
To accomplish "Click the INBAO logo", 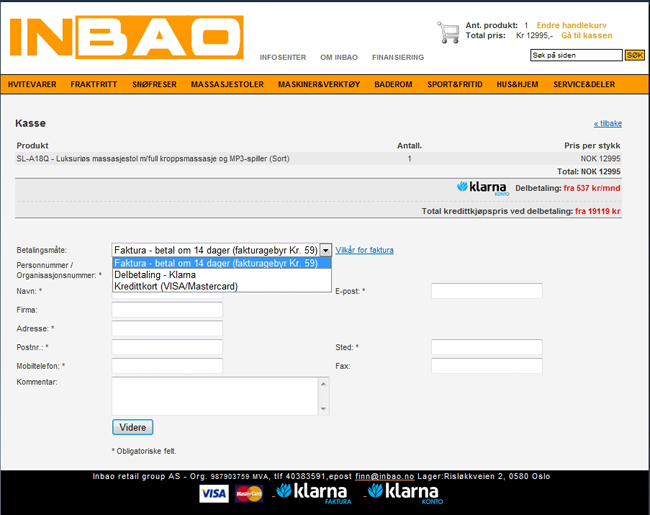I will click(x=126, y=37).
